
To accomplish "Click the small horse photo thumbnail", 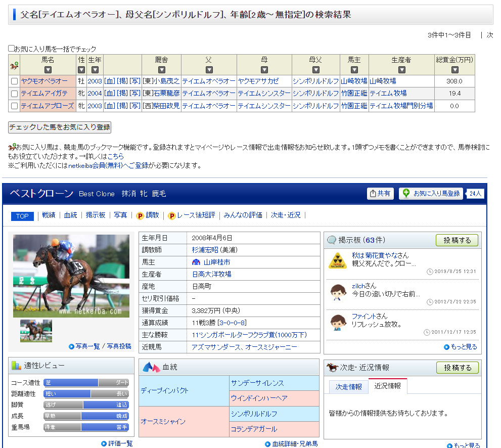I will click(x=36, y=331).
